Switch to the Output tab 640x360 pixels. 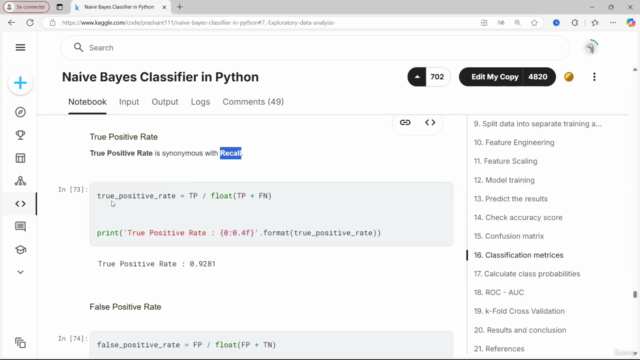pyautogui.click(x=165, y=102)
